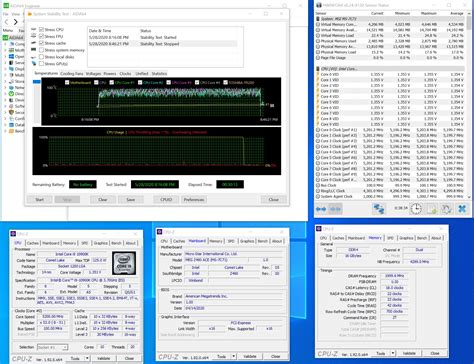This screenshot has width=474, height=364.
Task: Enable the Stress GPU(s) checkbox
Action: click(x=41, y=63)
